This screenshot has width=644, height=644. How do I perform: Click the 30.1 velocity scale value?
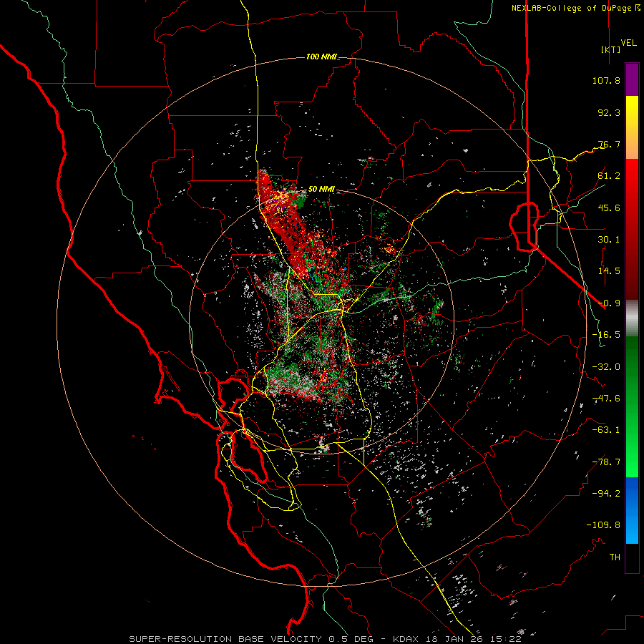tap(609, 240)
